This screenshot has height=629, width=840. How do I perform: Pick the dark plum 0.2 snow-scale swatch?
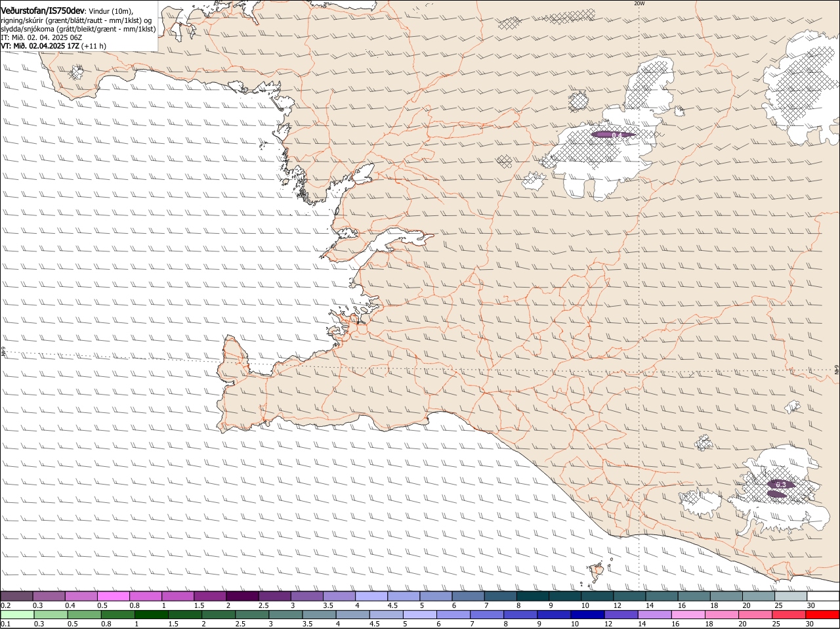16,596
